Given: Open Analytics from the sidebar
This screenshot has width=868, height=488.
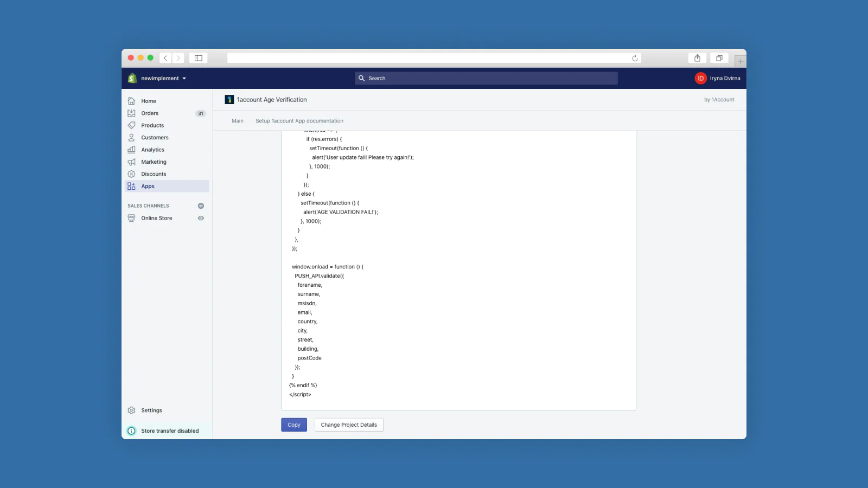Looking at the screenshot, I should click(x=152, y=150).
